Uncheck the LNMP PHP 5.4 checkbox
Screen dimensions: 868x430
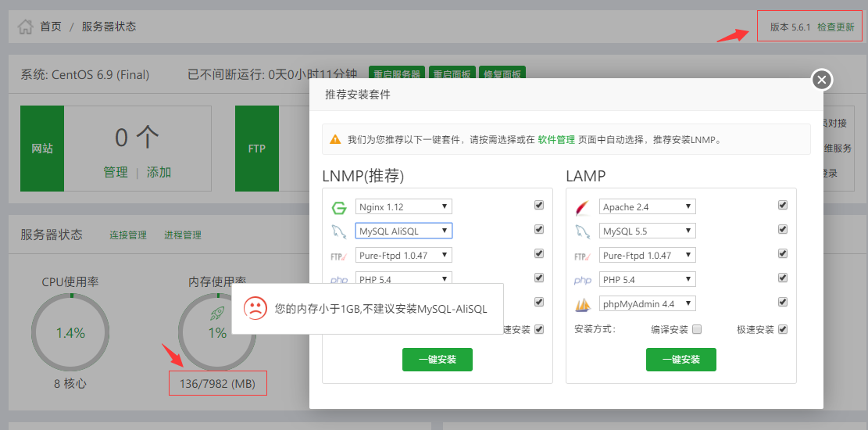pos(538,278)
